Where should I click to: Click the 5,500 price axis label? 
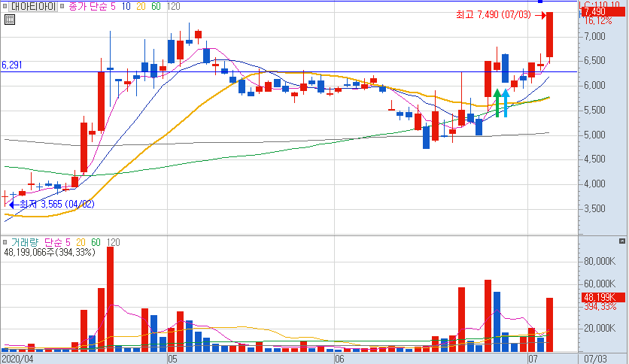coord(594,111)
